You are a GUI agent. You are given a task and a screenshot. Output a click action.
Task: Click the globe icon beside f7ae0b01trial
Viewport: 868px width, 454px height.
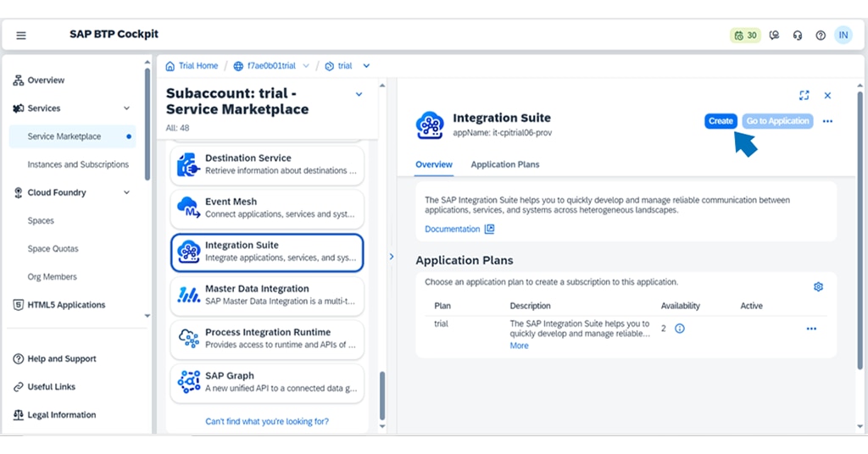238,66
